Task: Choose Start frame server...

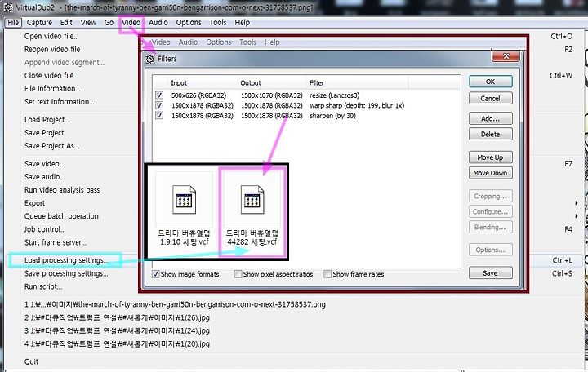Action: [x=56, y=242]
